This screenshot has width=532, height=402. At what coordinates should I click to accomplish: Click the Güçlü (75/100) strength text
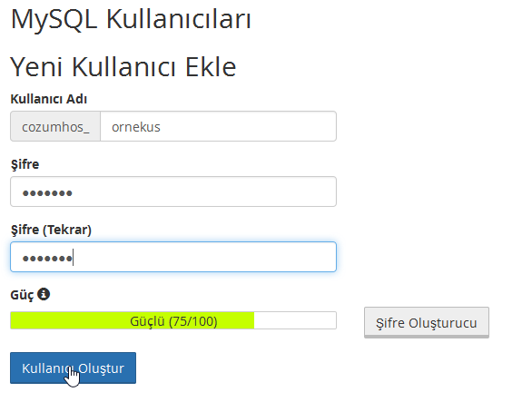pos(173,321)
